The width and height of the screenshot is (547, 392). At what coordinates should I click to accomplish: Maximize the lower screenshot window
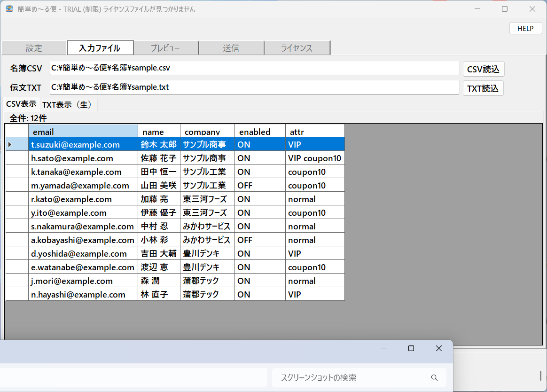click(411, 348)
